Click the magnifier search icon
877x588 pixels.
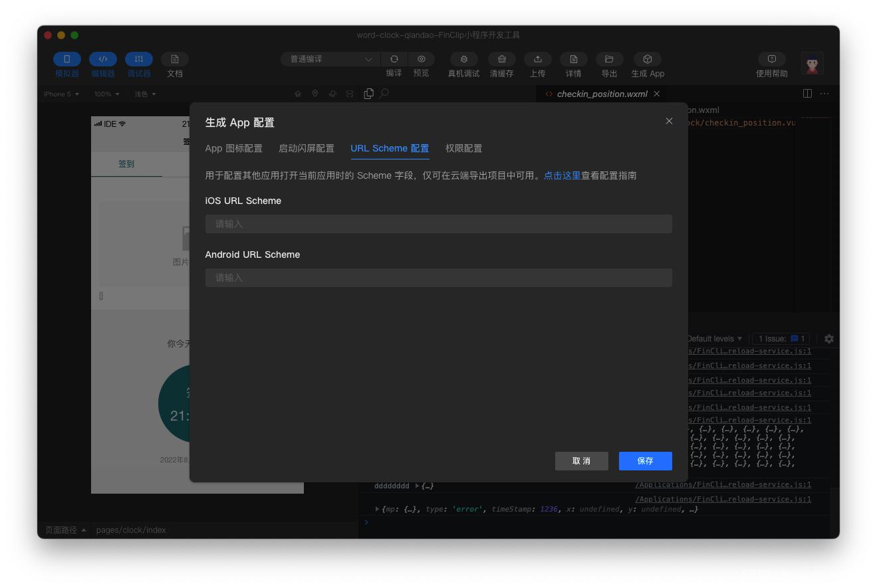[384, 94]
